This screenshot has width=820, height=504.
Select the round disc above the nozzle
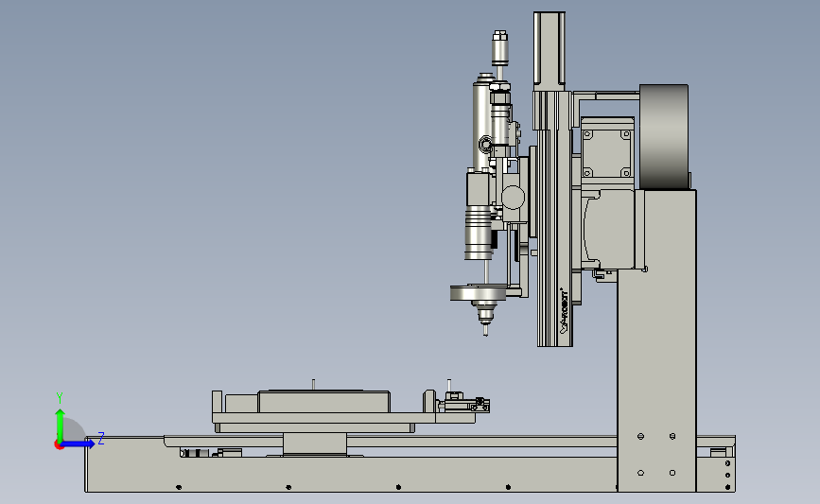point(478,293)
